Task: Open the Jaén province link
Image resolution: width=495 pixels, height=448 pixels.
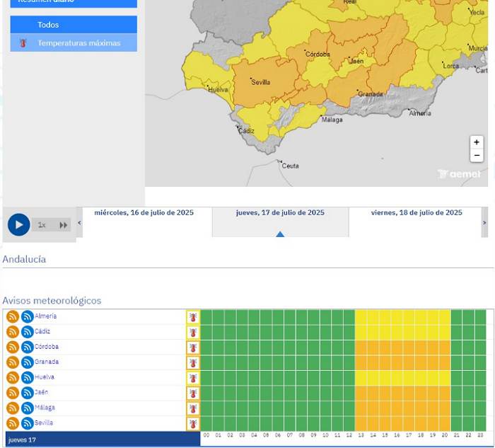Action: tap(43, 392)
